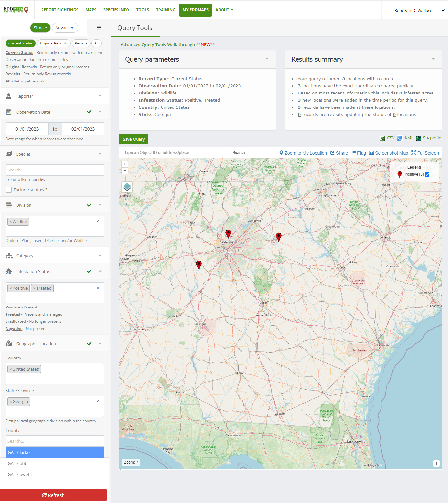Open the Maps menu
The image size is (448, 503).
click(91, 10)
